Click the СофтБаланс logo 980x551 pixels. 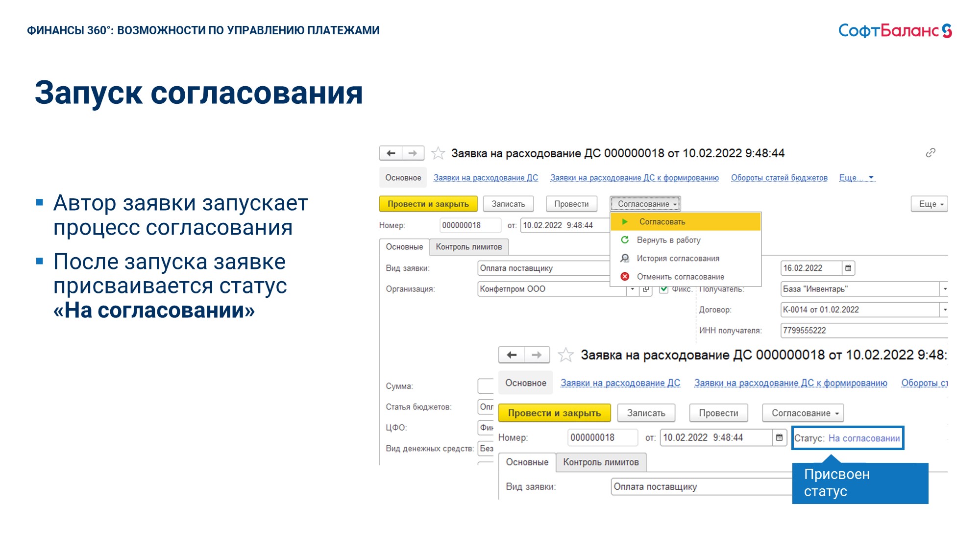pos(895,31)
